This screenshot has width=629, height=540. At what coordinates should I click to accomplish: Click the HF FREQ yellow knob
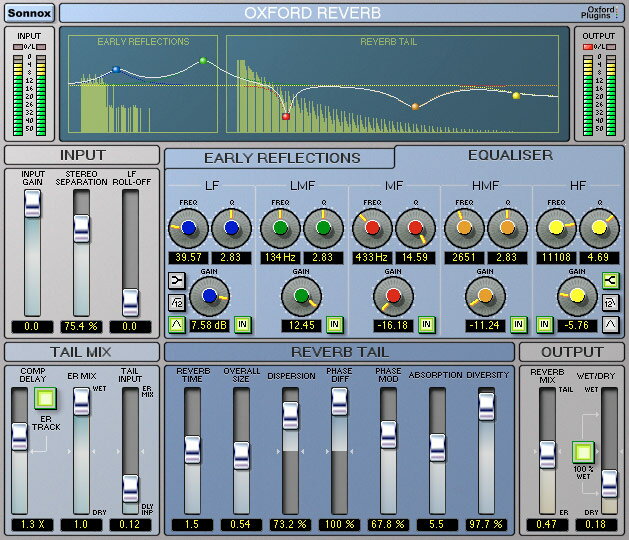(x=556, y=228)
